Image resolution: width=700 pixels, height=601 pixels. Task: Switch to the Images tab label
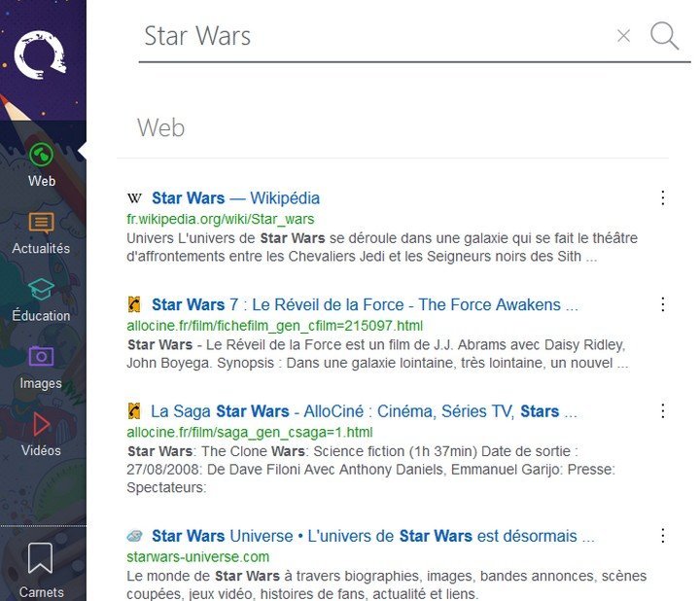point(41,383)
